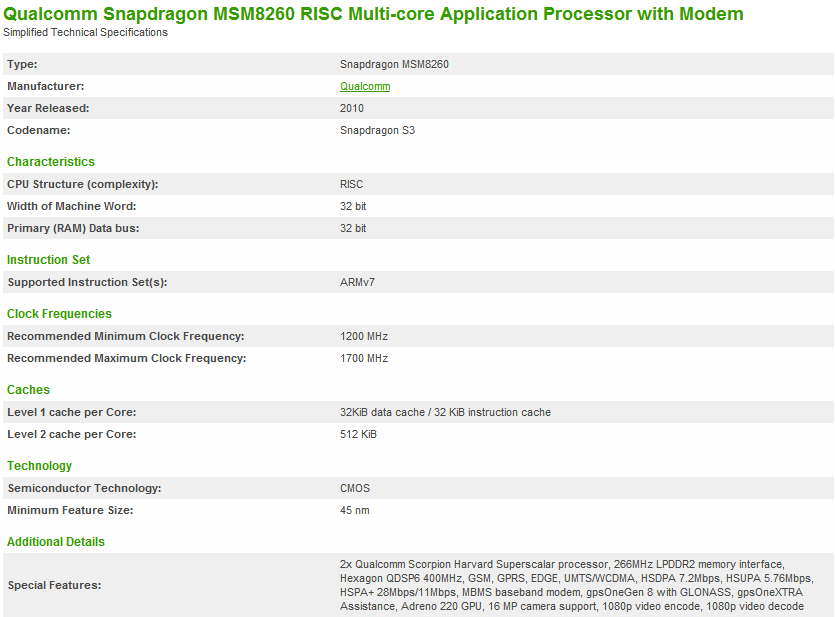
Task: Select the Technology section heading
Action: tap(40, 466)
